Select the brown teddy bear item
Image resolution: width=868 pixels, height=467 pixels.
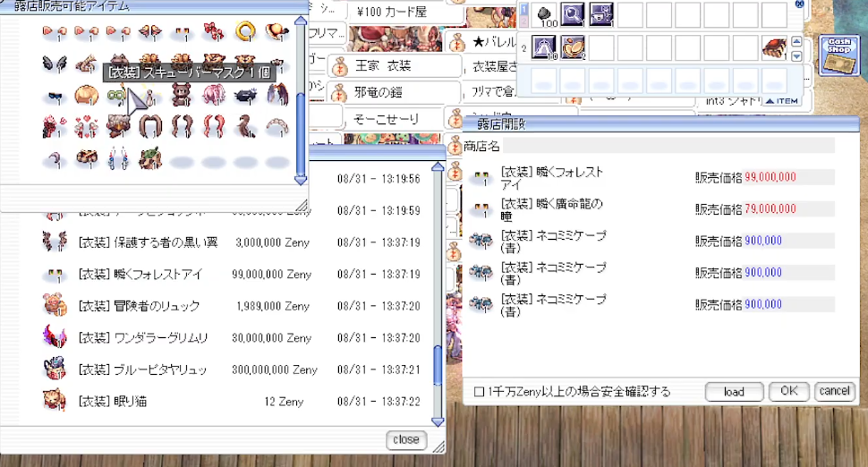click(x=182, y=95)
